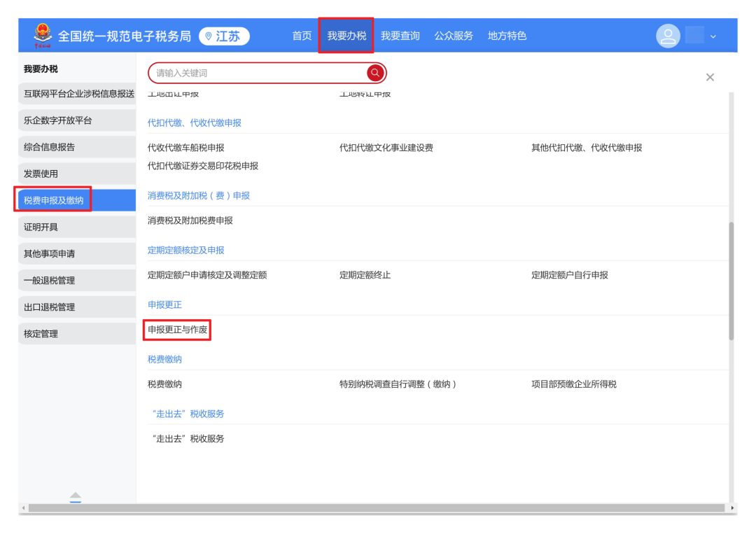
Task: Open 项目部预缴企业所得税
Action: click(x=574, y=384)
